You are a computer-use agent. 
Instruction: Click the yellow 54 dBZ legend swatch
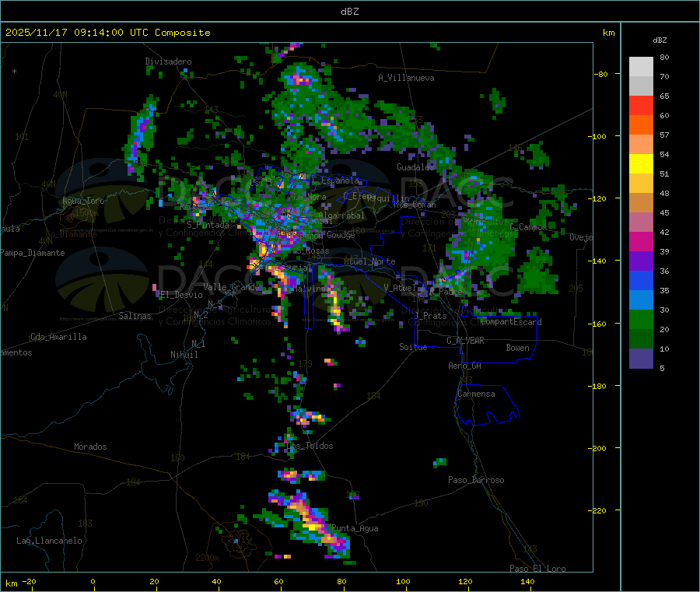click(x=641, y=163)
